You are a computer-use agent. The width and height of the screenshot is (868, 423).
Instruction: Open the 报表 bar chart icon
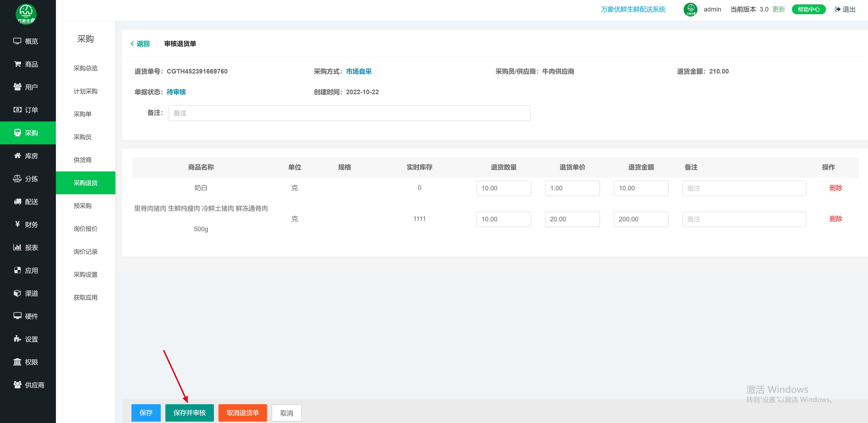17,247
